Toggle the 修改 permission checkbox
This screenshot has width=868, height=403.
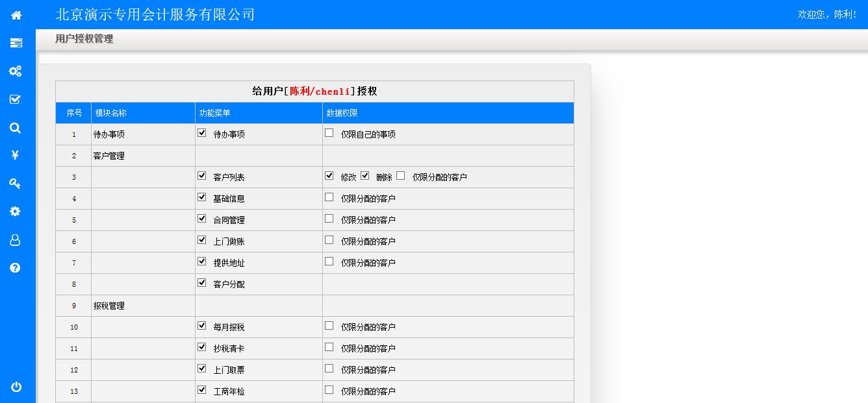329,176
